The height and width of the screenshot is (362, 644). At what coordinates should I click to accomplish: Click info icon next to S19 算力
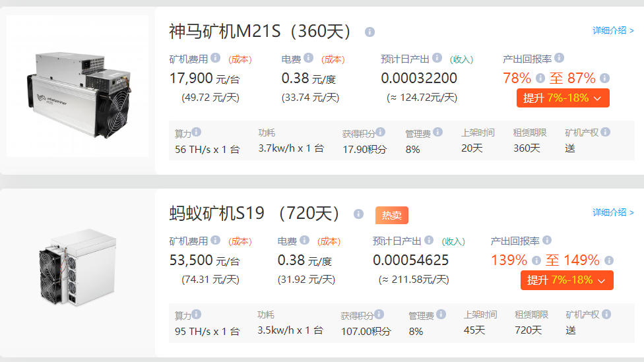[197, 314]
